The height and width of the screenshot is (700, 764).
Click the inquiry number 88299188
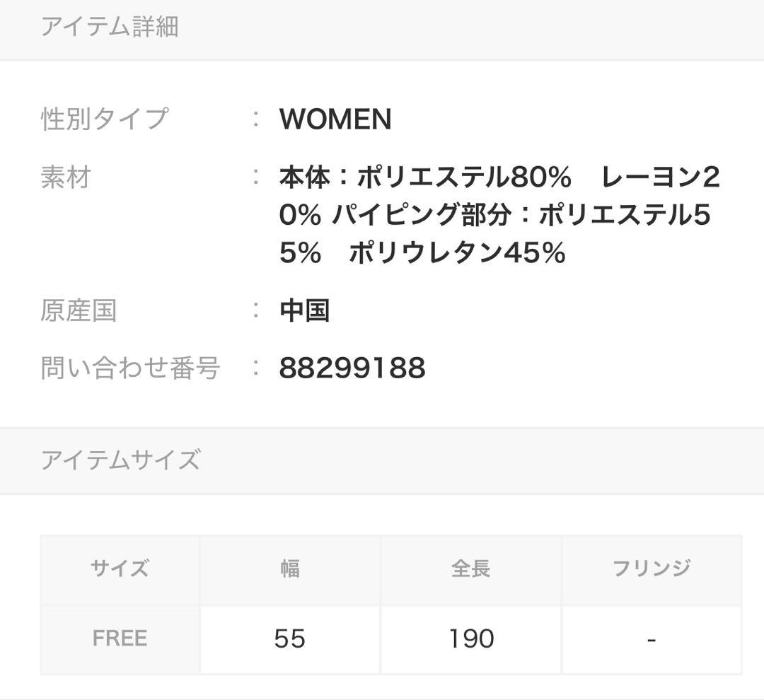[x=352, y=368]
